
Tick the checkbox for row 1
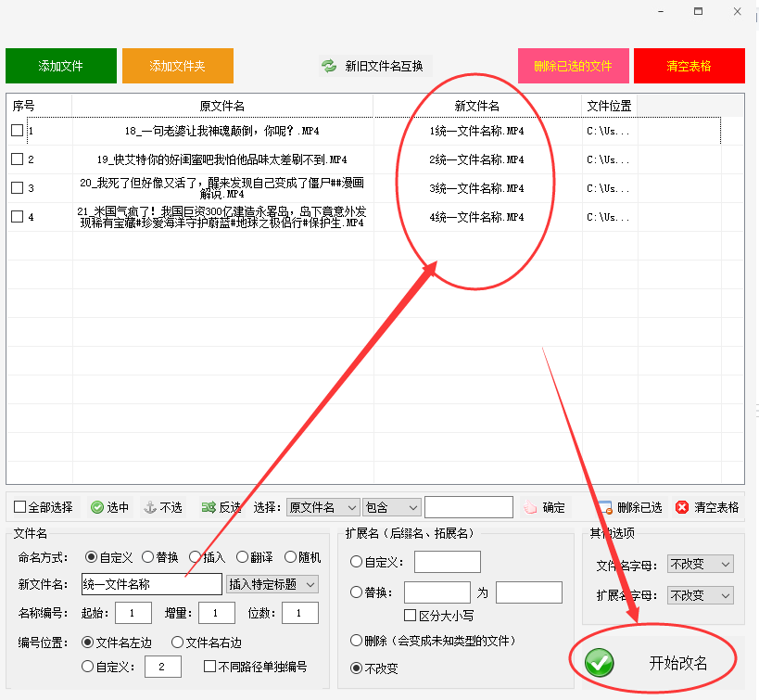[17, 131]
